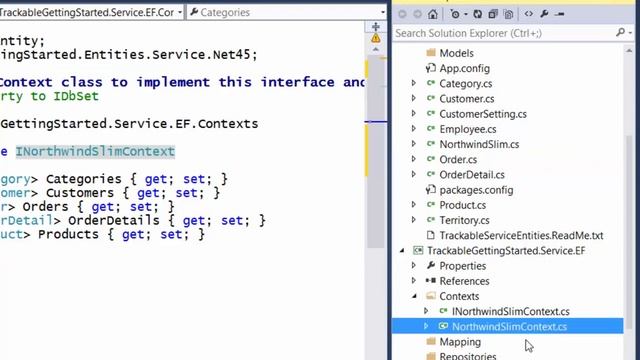This screenshot has height=360, width=640.
Task: Click the warning triangle indicator icon
Action: coord(376,38)
